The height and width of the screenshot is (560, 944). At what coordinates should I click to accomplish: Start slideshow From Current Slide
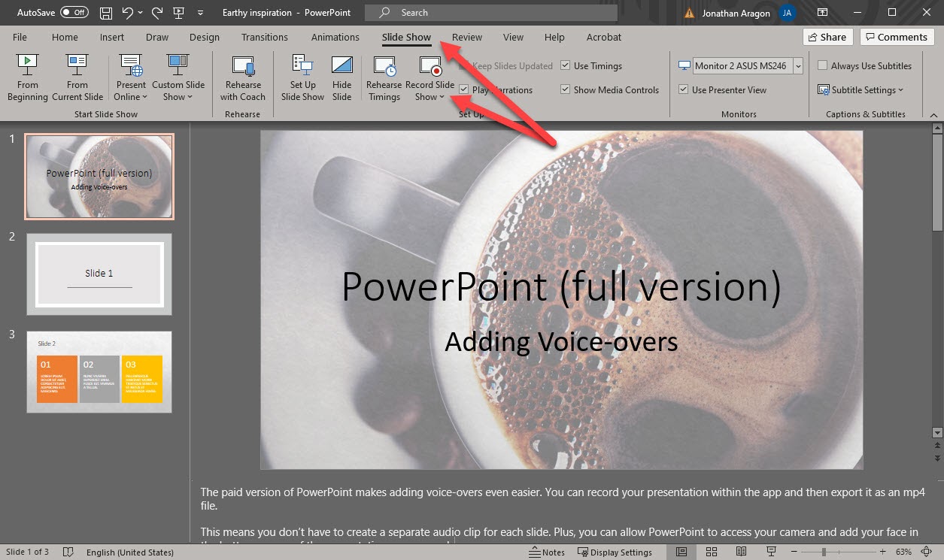click(x=77, y=77)
